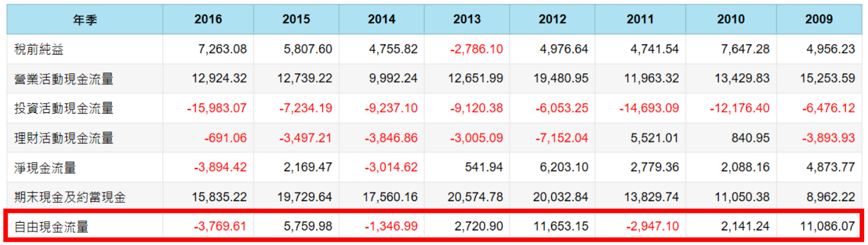Click the value 2,169.47

pos(308,167)
